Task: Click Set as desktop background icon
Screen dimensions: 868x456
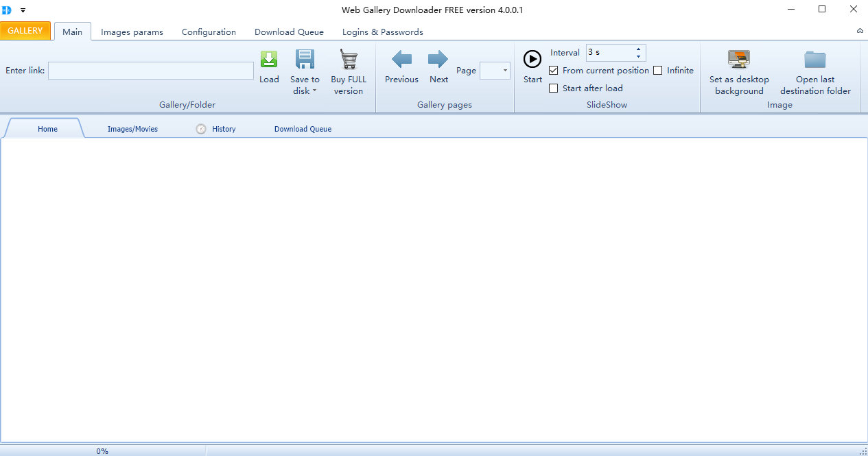Action: [739, 59]
